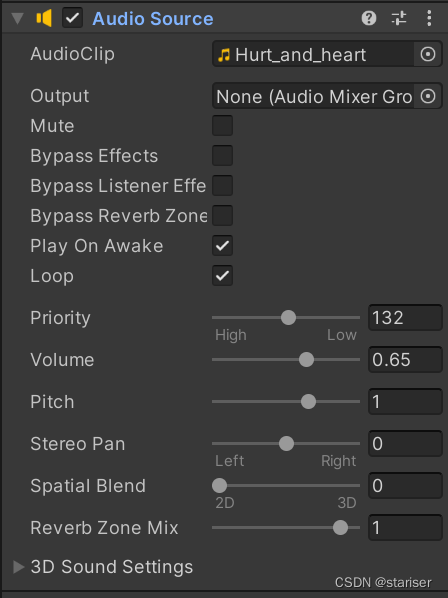This screenshot has width=448, height=598.
Task: Disable the Audio Source component checkbox
Action: point(72,18)
